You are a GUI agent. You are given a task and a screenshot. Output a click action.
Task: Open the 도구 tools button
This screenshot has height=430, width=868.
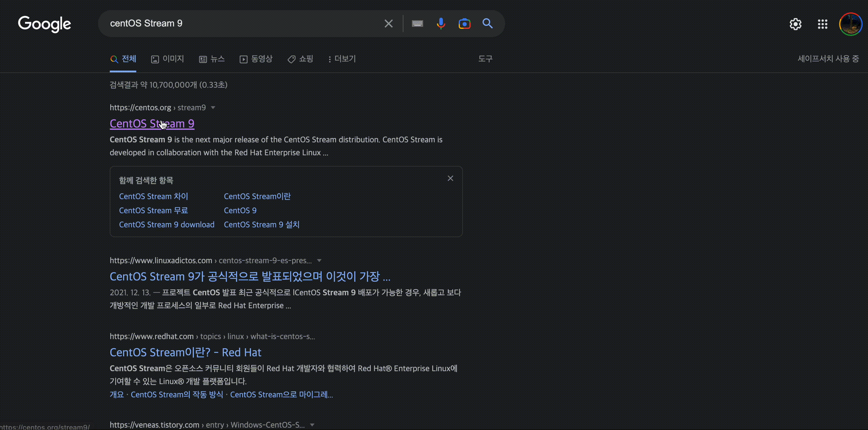tap(485, 59)
